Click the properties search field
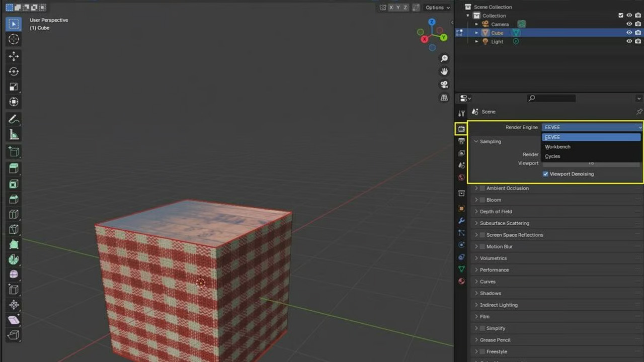The width and height of the screenshot is (644, 362). click(551, 99)
